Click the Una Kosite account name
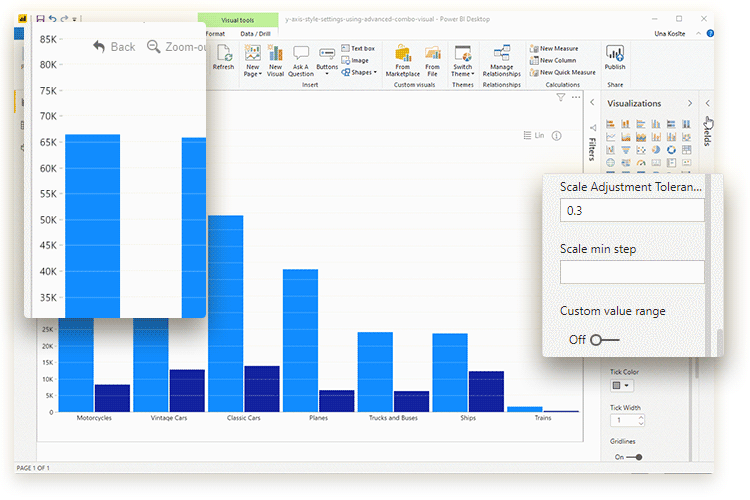750x500 pixels. click(670, 33)
